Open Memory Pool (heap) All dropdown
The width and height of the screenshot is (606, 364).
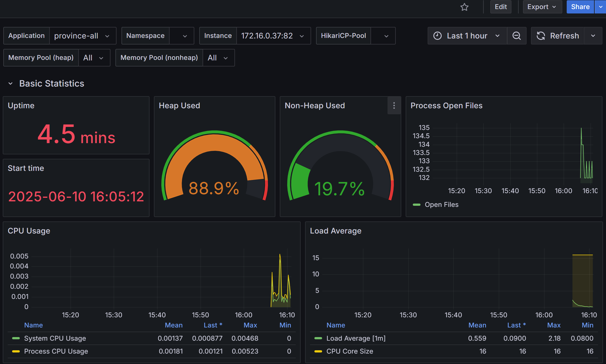pos(94,58)
